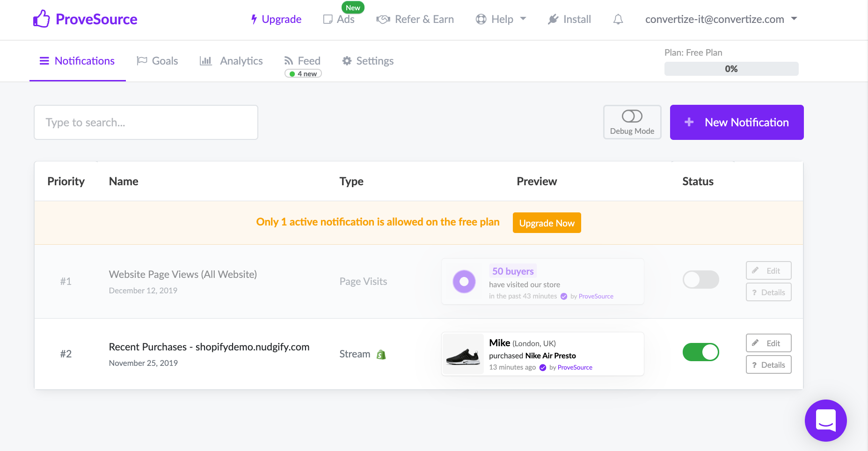868x451 pixels.
Task: Open the convertize-it@convertize.com account dropdown
Action: (x=721, y=19)
